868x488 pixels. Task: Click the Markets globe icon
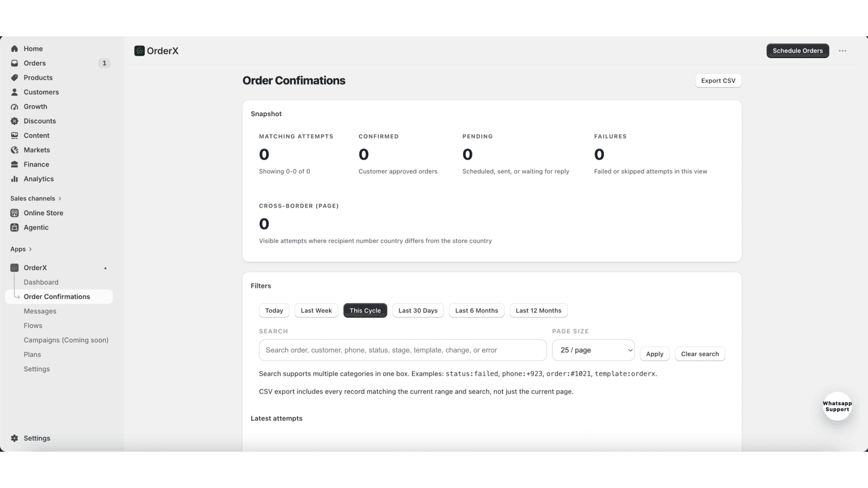point(15,150)
